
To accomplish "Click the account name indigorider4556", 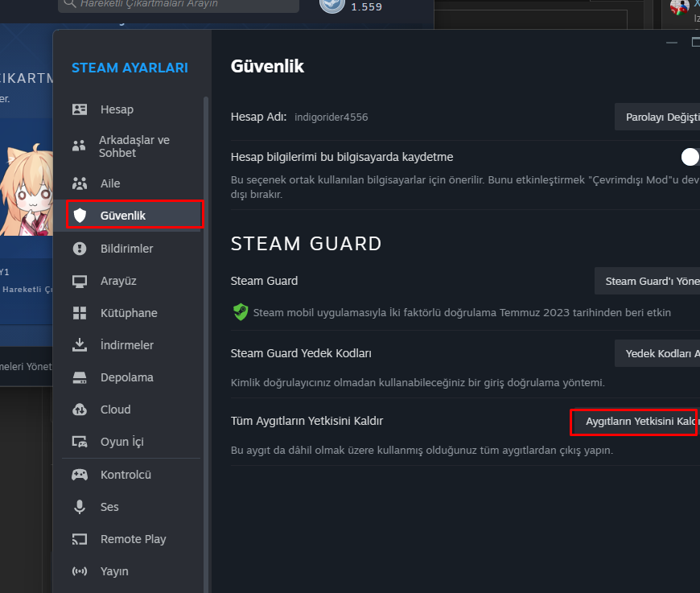I will pos(331,117).
